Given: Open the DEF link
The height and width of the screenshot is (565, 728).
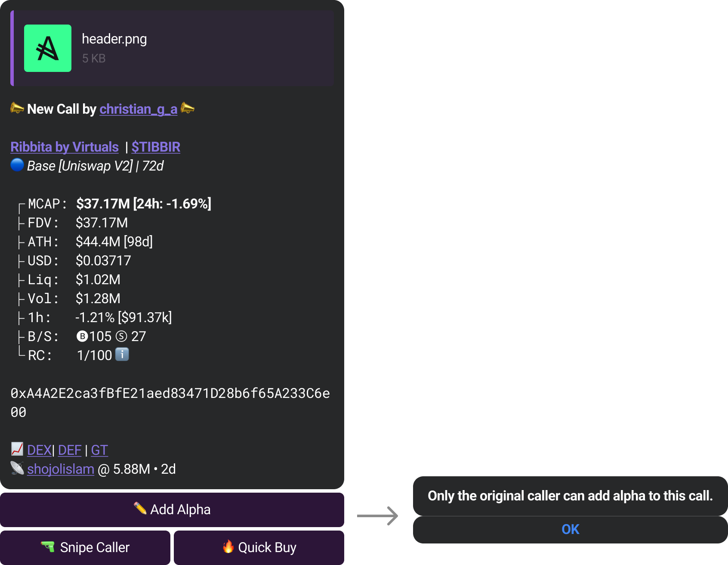Looking at the screenshot, I should 70,450.
